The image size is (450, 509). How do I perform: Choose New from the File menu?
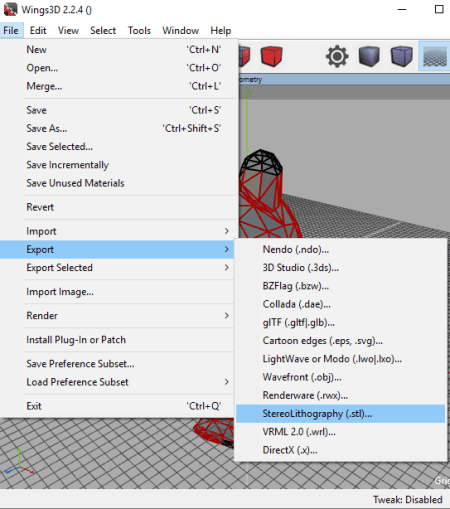click(119, 50)
